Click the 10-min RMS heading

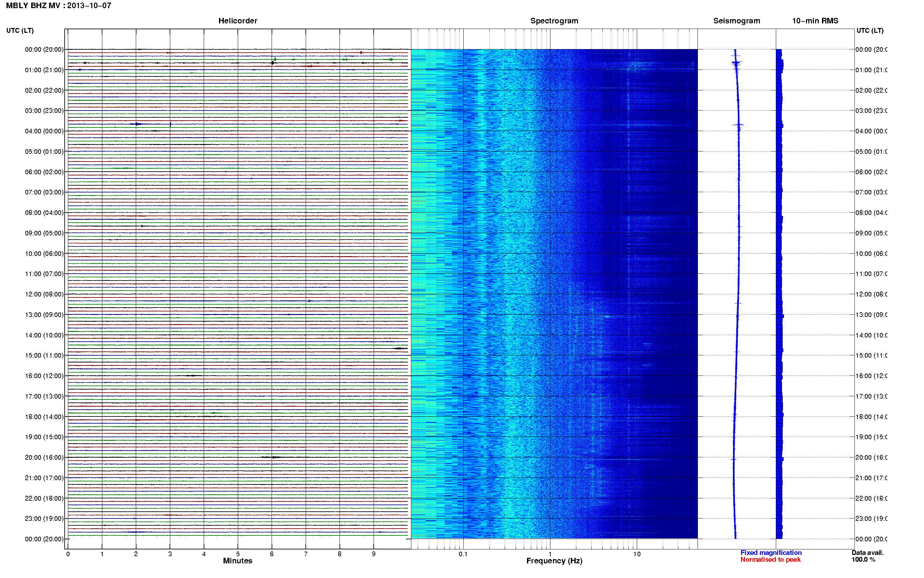815,21
